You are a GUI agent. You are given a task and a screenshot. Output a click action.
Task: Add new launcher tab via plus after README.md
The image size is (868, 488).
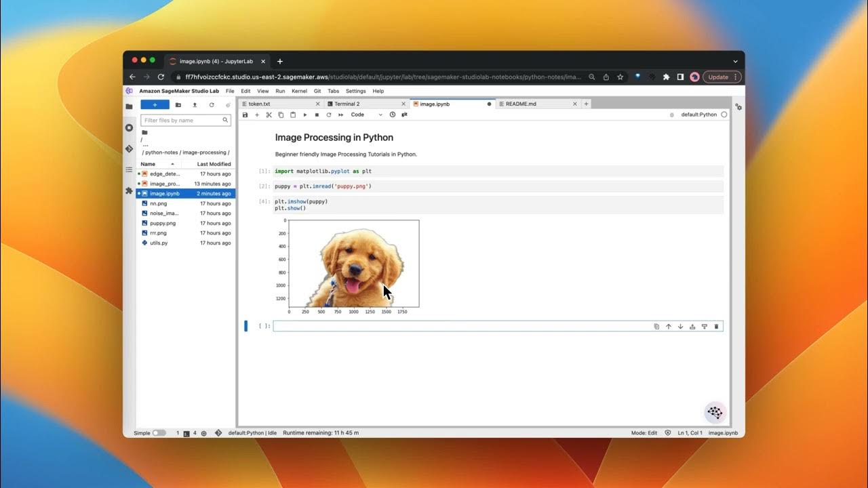tap(587, 104)
